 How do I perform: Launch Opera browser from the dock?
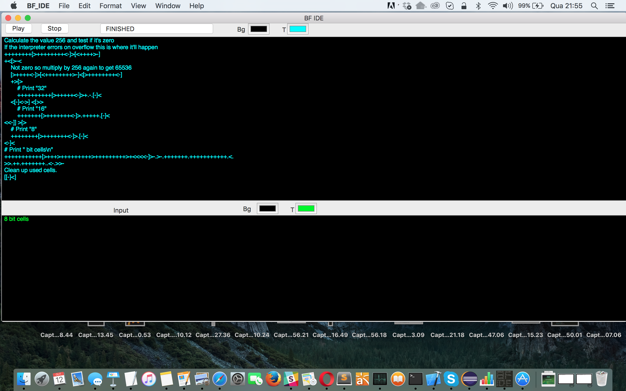pyautogui.click(x=326, y=378)
